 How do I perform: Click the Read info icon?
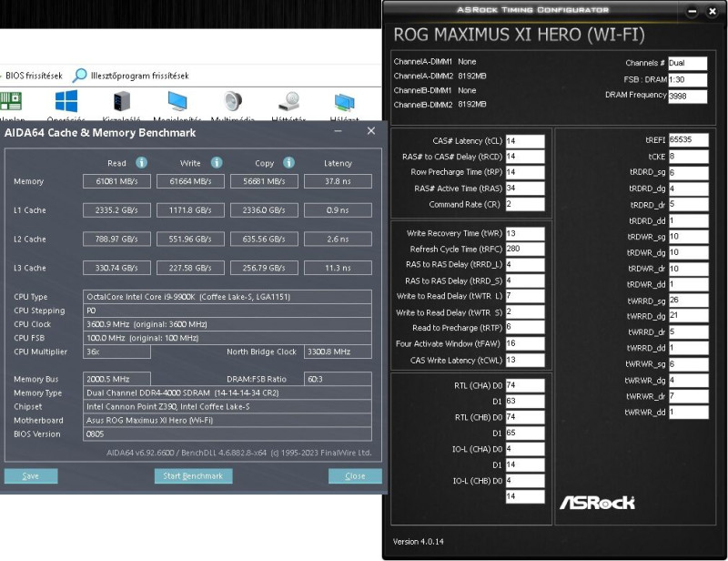pyautogui.click(x=142, y=163)
